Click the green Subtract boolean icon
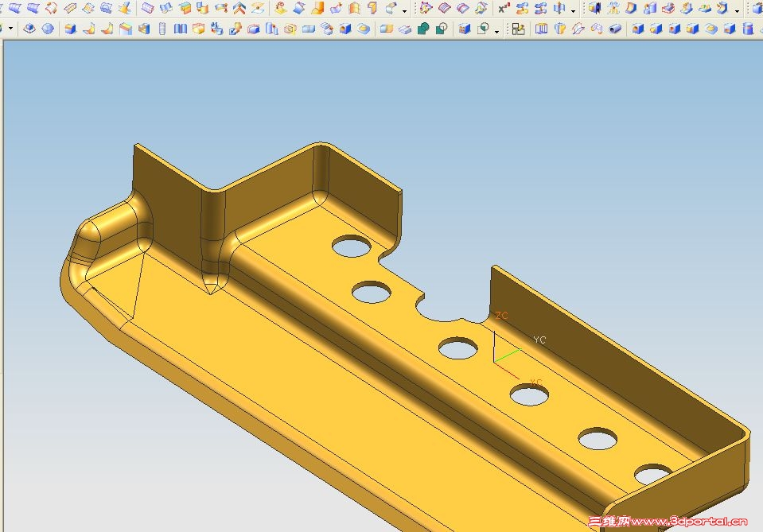The image size is (763, 532). click(442, 29)
